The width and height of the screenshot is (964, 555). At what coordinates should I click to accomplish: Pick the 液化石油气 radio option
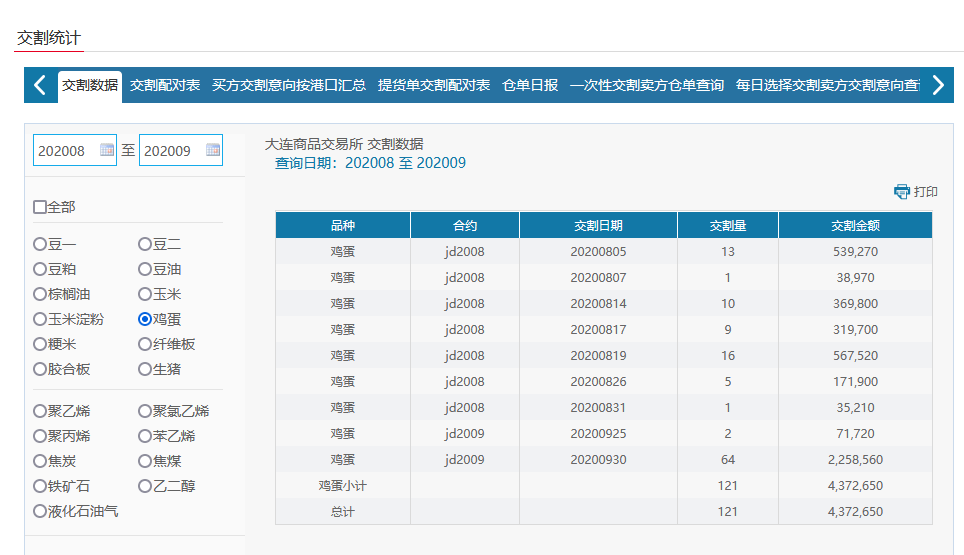tap(40, 511)
